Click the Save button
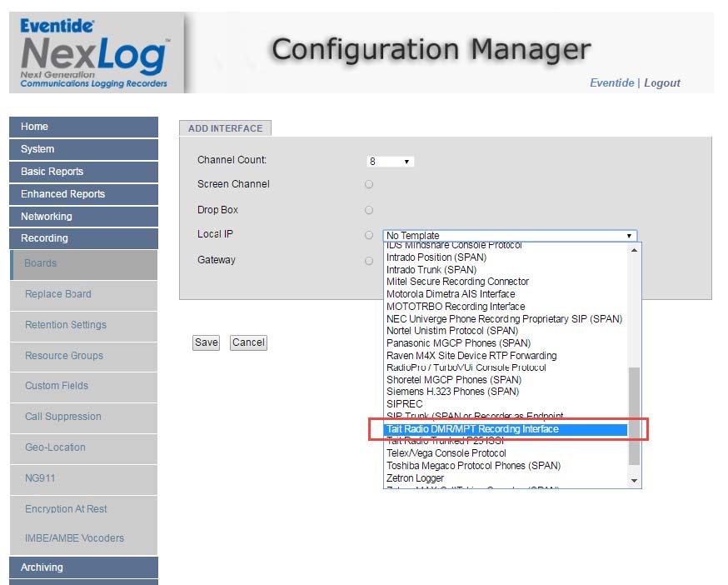 pos(205,342)
